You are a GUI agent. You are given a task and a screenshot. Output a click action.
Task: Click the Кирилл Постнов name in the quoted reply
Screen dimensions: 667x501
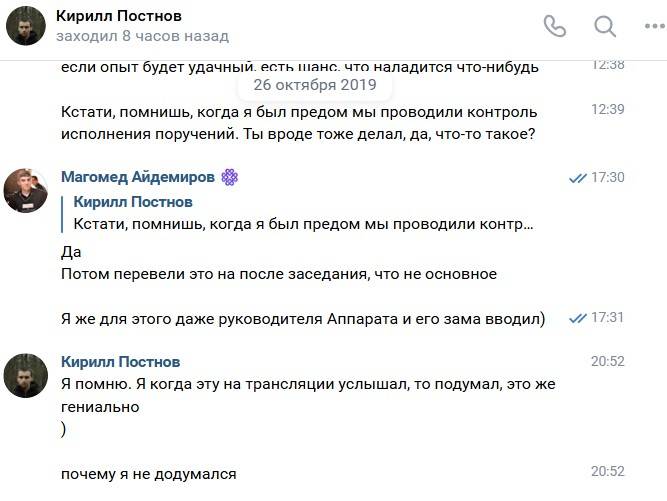pyautogui.click(x=133, y=202)
